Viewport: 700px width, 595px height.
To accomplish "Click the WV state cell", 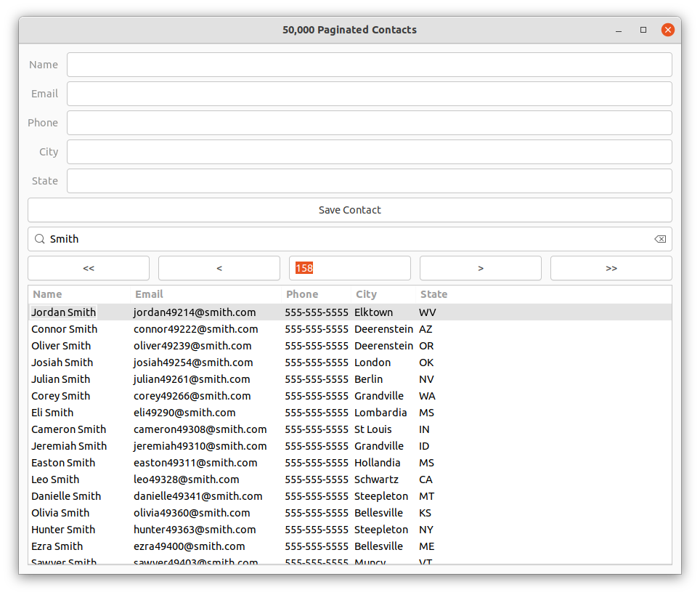I will (x=427, y=312).
